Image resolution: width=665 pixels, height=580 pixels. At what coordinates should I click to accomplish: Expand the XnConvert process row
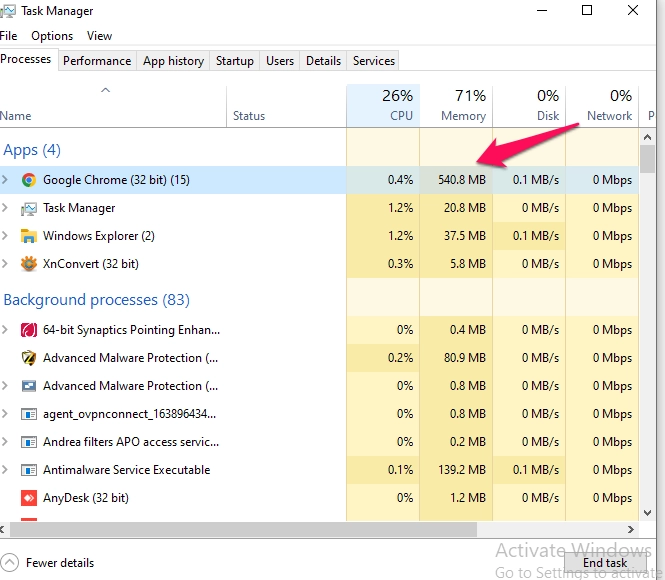point(5,264)
